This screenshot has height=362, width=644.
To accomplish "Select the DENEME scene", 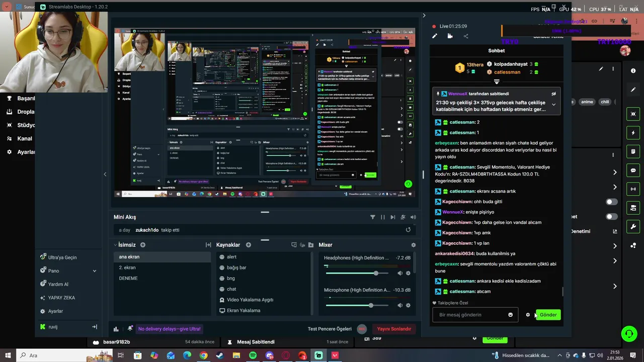I will pyautogui.click(x=162, y=278).
